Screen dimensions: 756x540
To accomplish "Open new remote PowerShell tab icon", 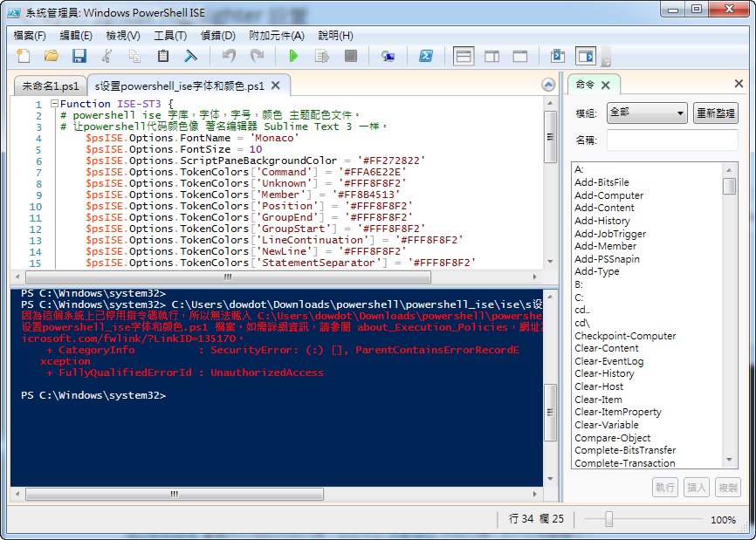I will (x=388, y=57).
